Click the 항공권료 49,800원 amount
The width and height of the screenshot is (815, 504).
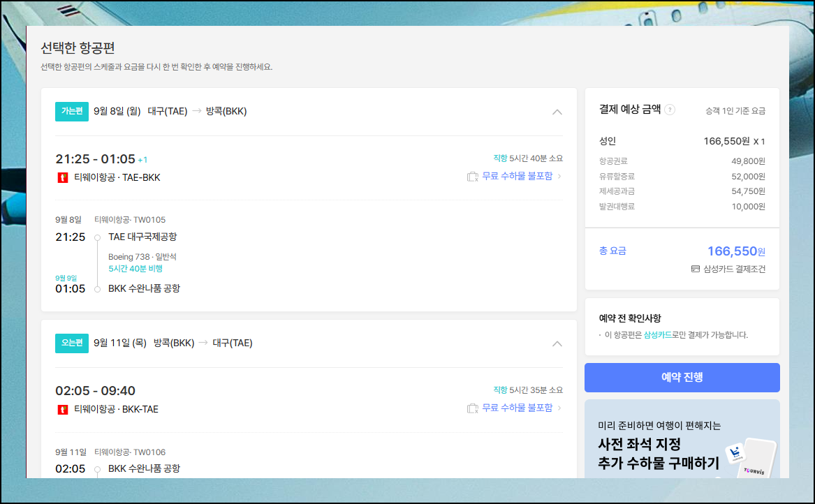pos(748,161)
